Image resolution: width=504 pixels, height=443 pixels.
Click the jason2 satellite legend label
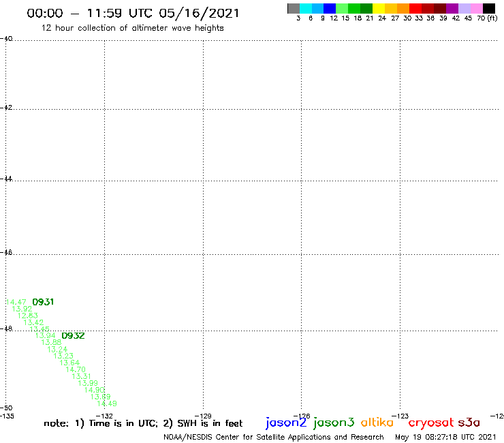click(286, 423)
